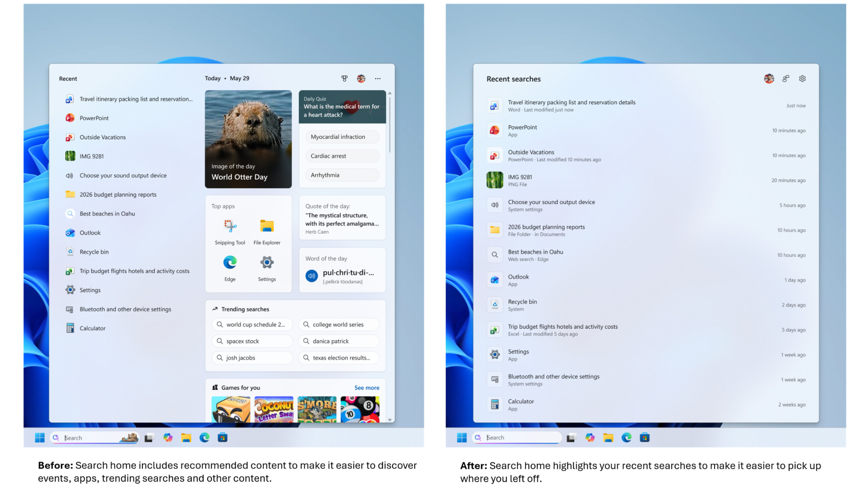868x488 pixels.
Task: Open the settings gear in After search panel
Action: click(802, 79)
